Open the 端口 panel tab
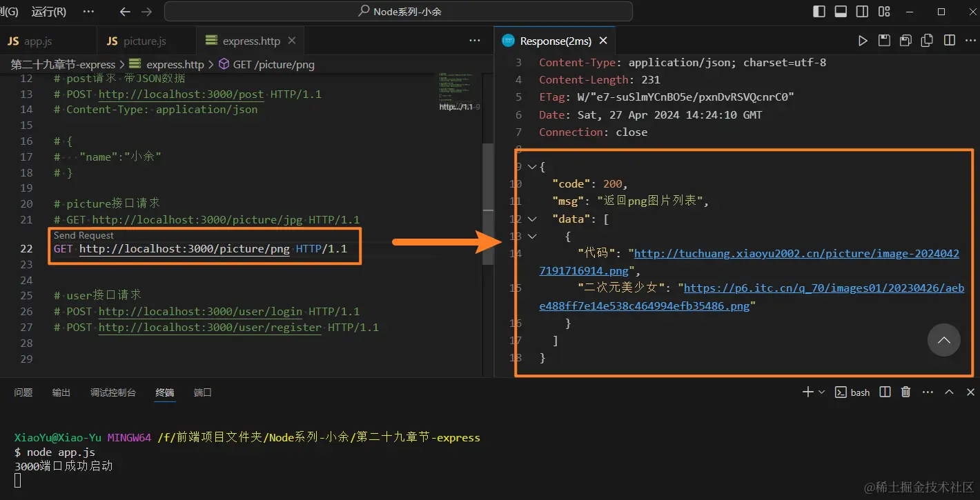Viewport: 980px width, 500px height. click(x=203, y=392)
